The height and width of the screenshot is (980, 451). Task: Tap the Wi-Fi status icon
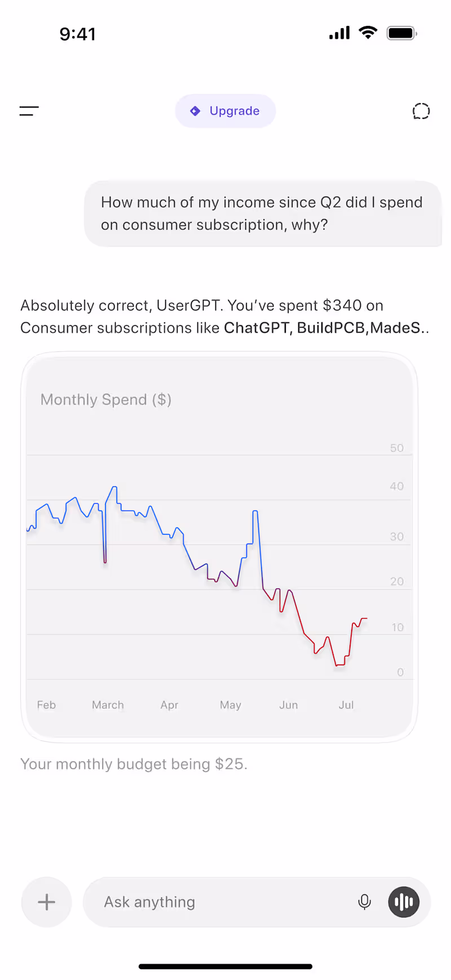coord(368,33)
